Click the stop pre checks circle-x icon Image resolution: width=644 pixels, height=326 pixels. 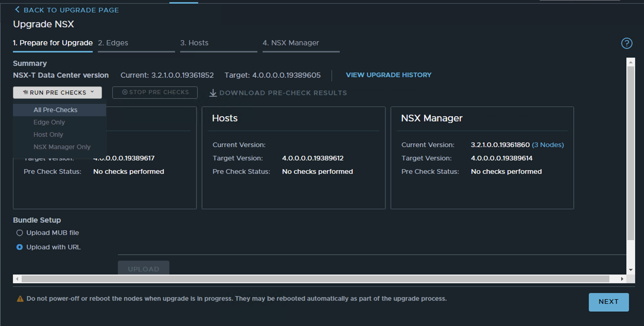coord(125,92)
